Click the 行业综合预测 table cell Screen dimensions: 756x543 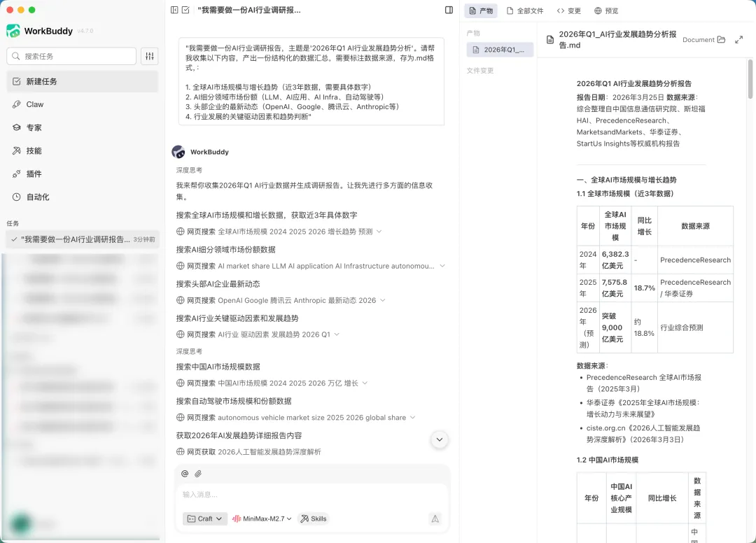[695, 327]
